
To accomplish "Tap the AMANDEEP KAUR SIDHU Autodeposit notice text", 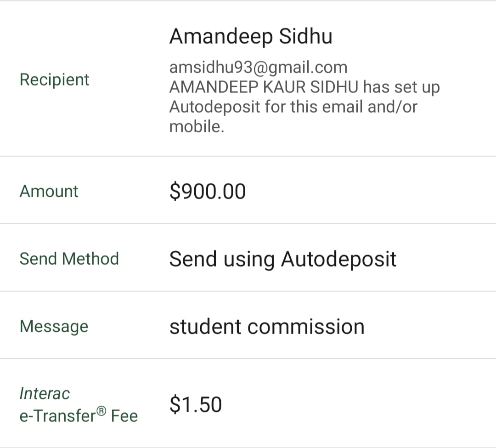I will coord(304,107).
